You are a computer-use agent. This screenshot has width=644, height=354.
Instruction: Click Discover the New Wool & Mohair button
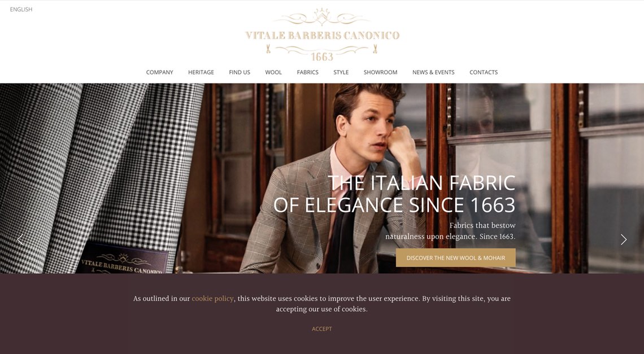(455, 257)
